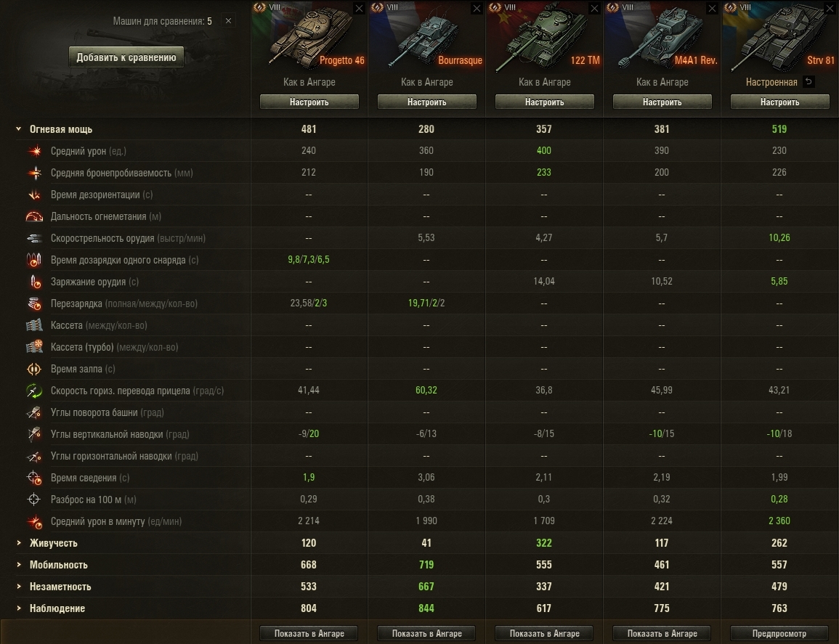Screen dimensions: 839x644
Task: Click the Разброс на 100 м crosshair icon
Action: click(x=33, y=500)
